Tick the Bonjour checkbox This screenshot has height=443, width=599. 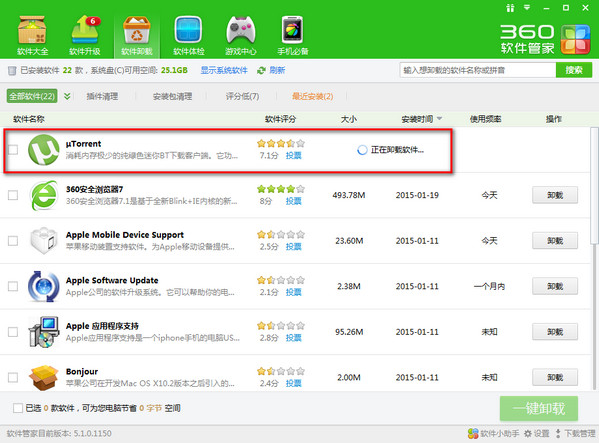coord(13,377)
